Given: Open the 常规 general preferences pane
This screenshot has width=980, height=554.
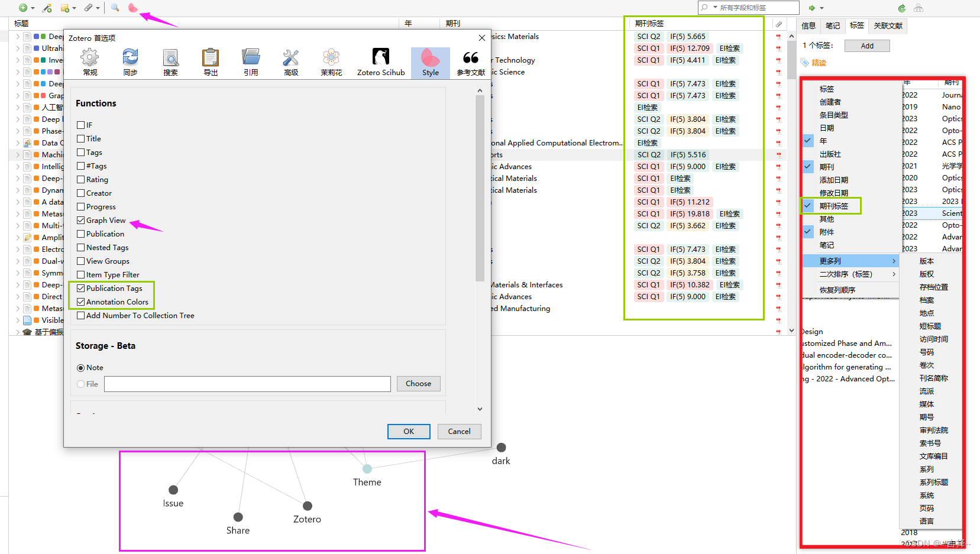Looking at the screenshot, I should tap(90, 62).
